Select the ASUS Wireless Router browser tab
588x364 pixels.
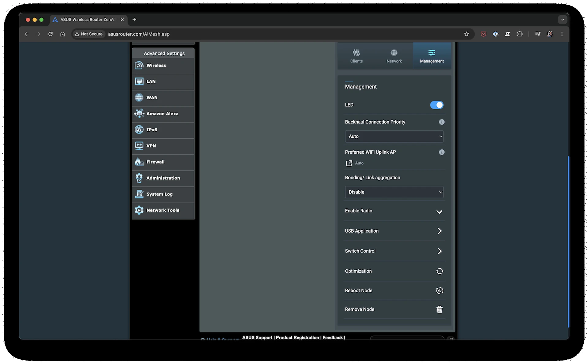click(x=88, y=20)
